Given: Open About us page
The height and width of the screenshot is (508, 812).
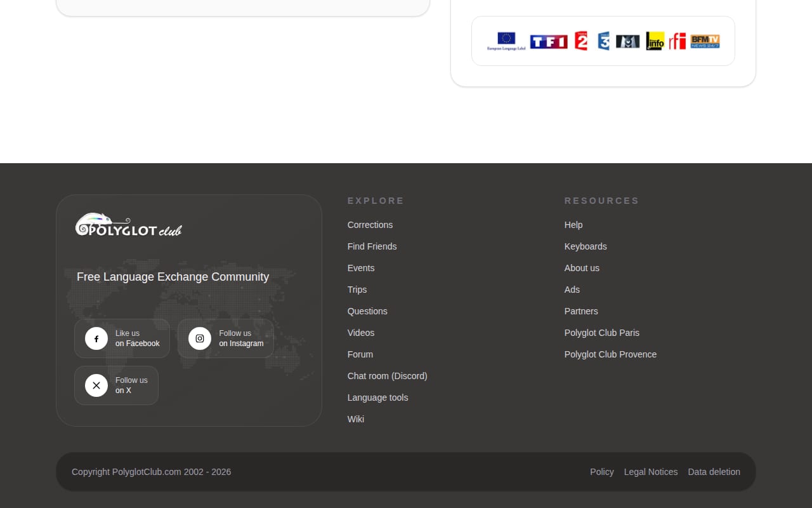Looking at the screenshot, I should pyautogui.click(x=582, y=268).
